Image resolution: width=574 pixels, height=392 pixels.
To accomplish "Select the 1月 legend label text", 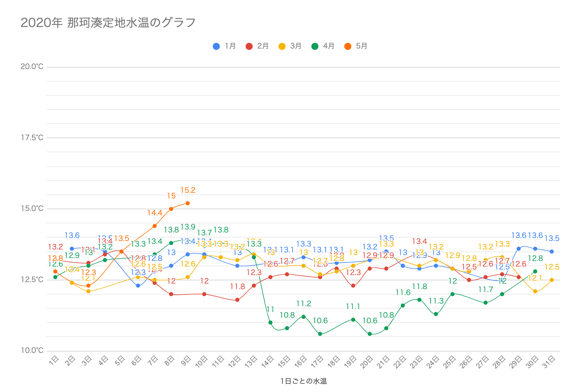I will point(230,46).
